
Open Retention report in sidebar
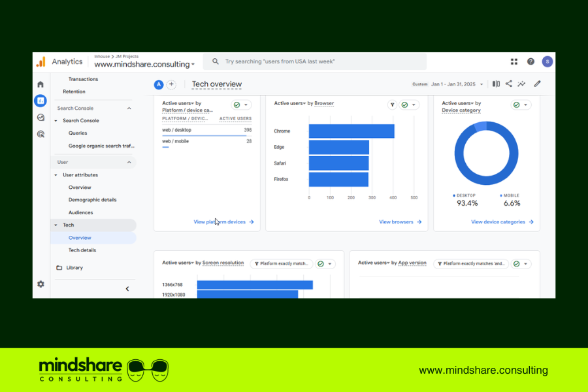pyautogui.click(x=74, y=91)
